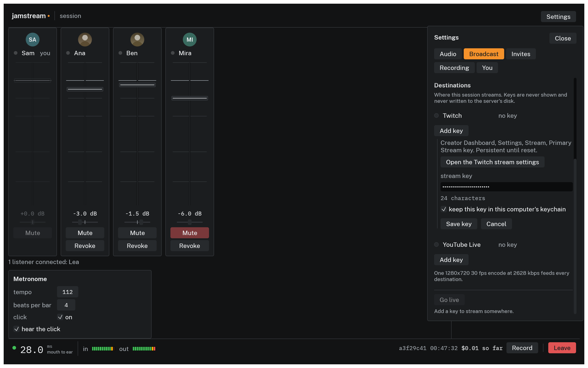Click the $0.01 so far cost
The height and width of the screenshot is (368, 588).
pos(482,348)
